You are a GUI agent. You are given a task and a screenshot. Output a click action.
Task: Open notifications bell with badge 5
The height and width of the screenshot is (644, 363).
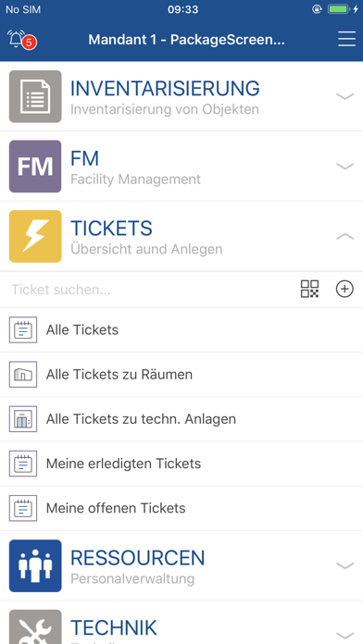pos(22,40)
